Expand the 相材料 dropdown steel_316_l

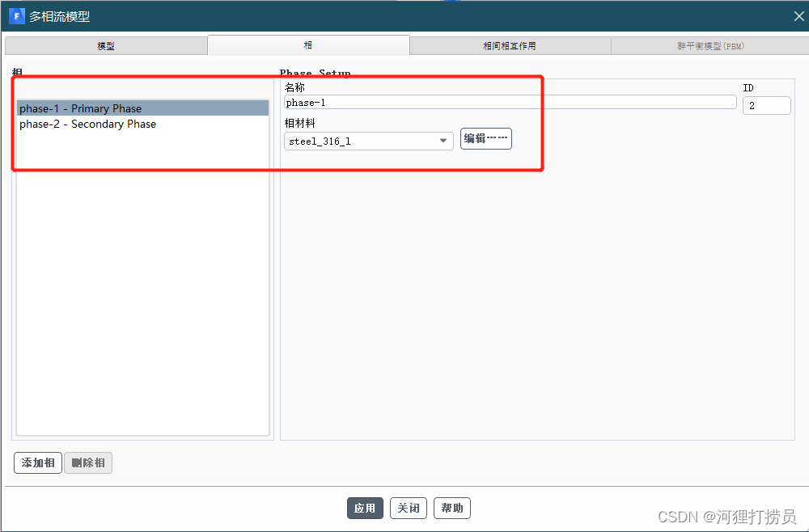[369, 141]
